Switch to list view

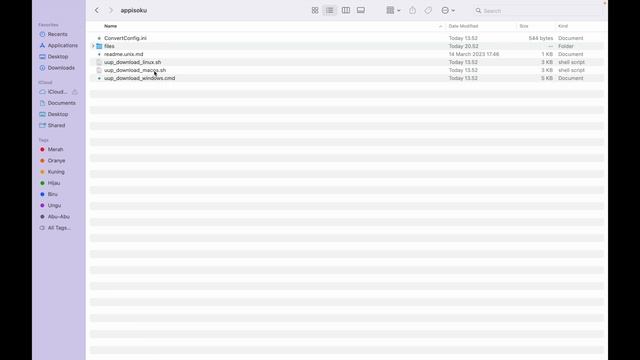click(329, 10)
